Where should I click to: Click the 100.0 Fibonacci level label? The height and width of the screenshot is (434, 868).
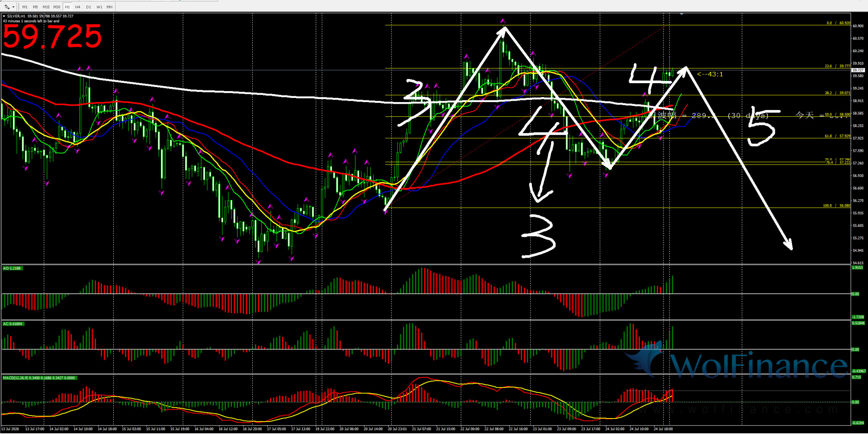tap(836, 205)
